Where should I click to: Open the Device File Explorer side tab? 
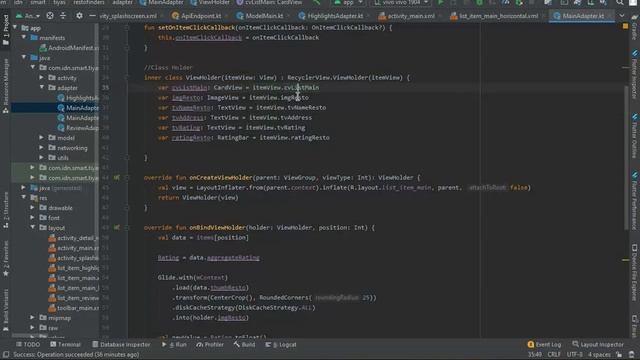click(635, 273)
